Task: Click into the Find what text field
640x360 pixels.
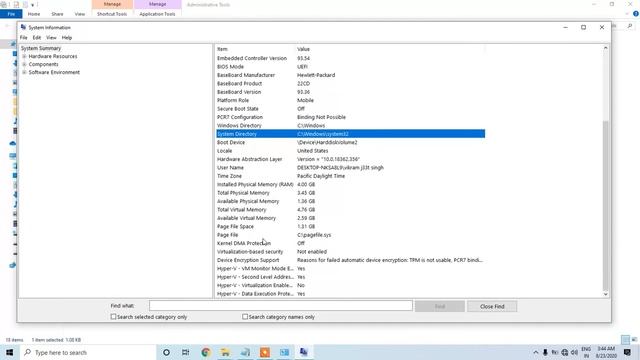Action: 280,306
